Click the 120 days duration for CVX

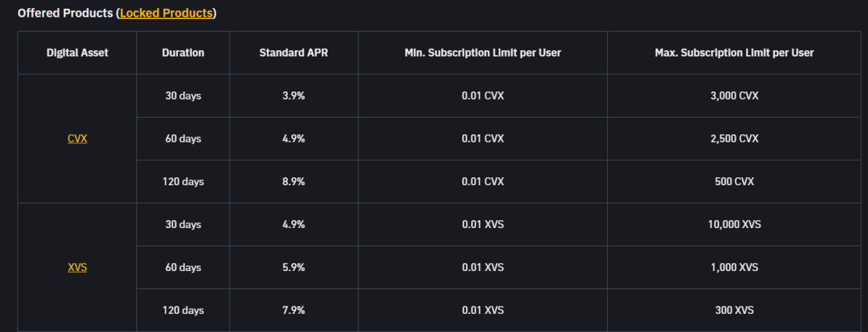point(183,182)
